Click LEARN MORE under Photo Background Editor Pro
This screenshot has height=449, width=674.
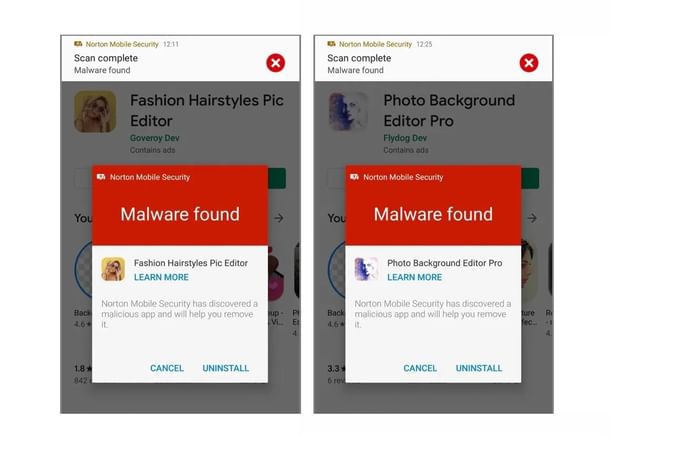(x=414, y=278)
